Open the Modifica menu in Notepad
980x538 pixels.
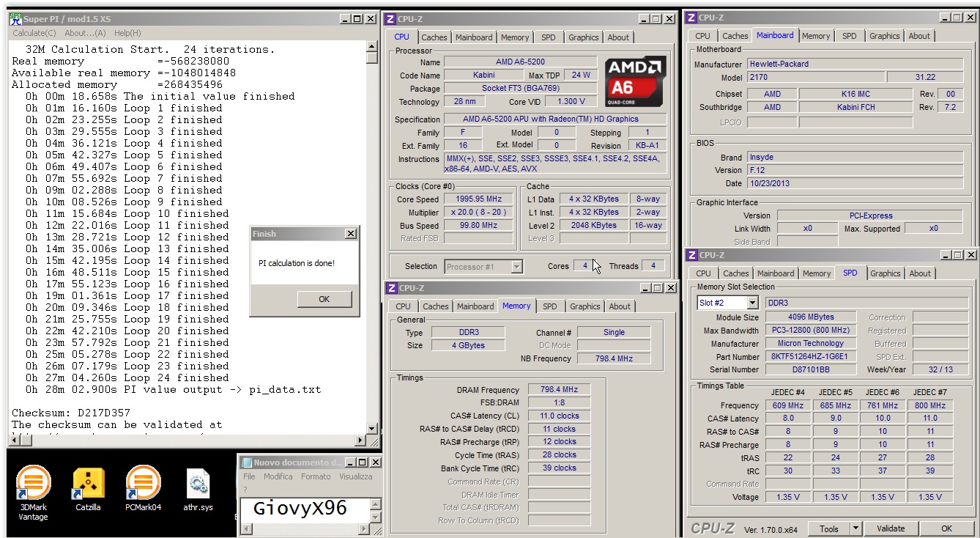coord(278,476)
